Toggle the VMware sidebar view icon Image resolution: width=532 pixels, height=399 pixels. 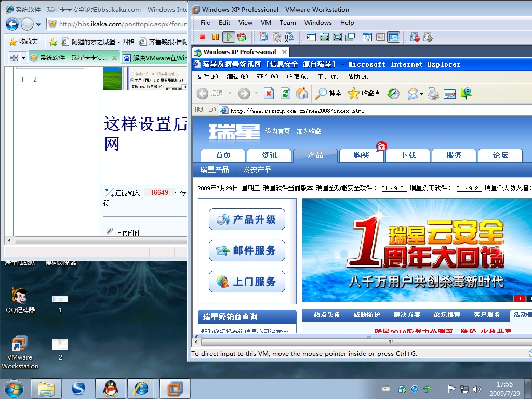tap(311, 37)
